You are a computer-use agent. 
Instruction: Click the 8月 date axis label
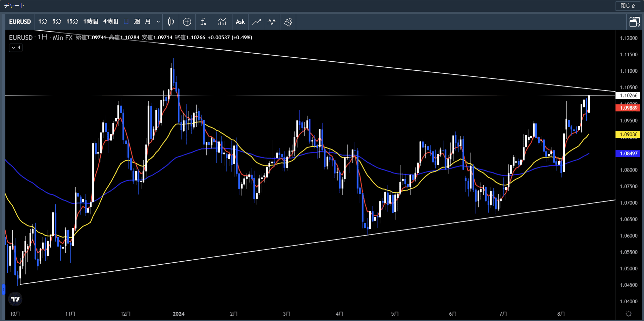(561, 314)
